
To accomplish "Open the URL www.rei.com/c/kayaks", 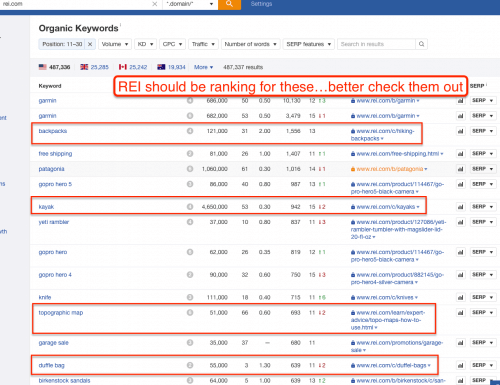I will pyautogui.click(x=386, y=207).
